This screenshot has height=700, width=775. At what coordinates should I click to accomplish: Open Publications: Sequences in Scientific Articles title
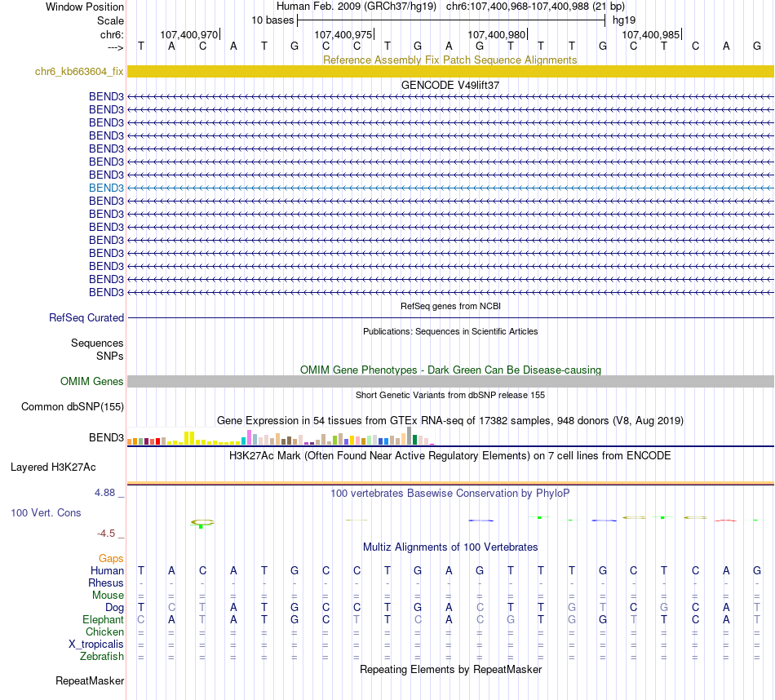pos(450,331)
